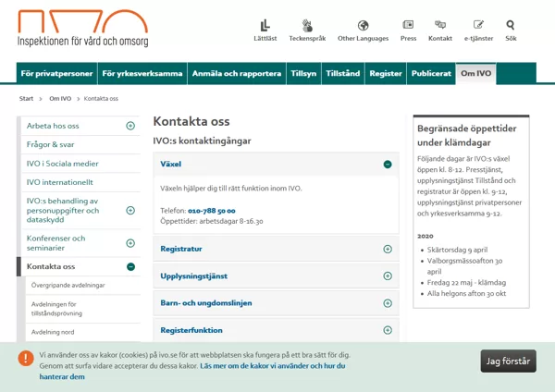Click the Sök magnifying glass icon
The image size is (555, 392).
(x=511, y=25)
